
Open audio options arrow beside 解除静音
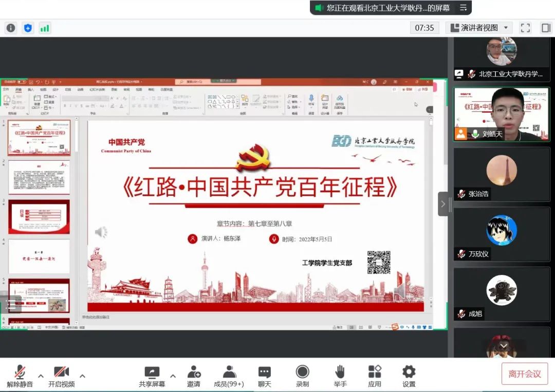[41, 376]
